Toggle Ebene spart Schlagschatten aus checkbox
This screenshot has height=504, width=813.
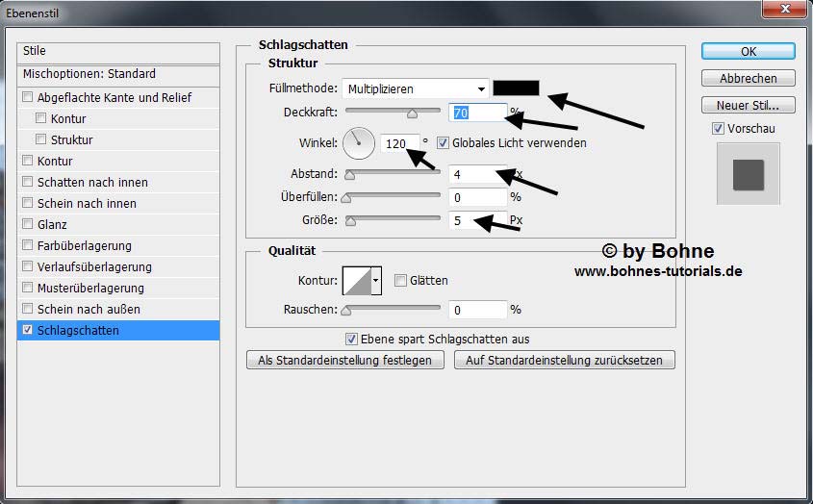[351, 340]
